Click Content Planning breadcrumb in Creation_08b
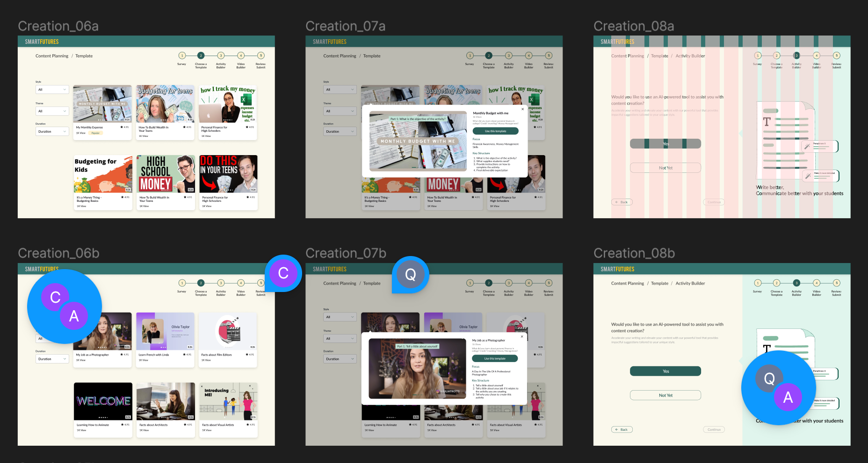This screenshot has width=868, height=463. point(627,284)
